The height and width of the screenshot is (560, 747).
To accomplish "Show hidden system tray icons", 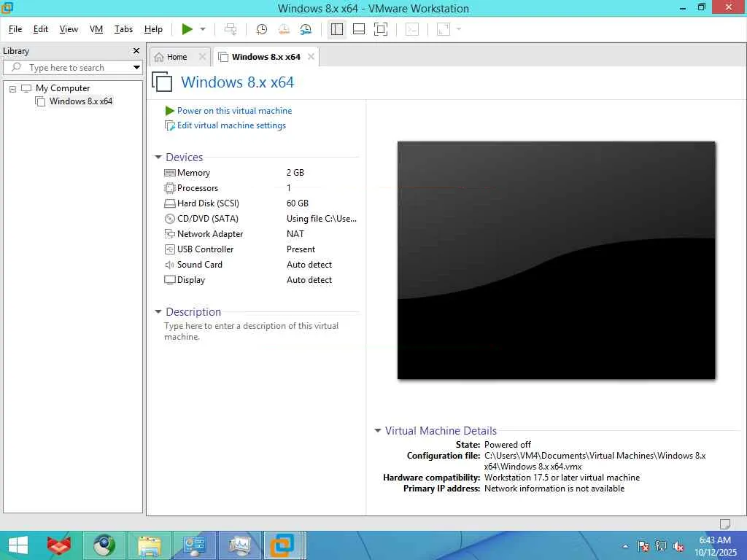I will (625, 546).
